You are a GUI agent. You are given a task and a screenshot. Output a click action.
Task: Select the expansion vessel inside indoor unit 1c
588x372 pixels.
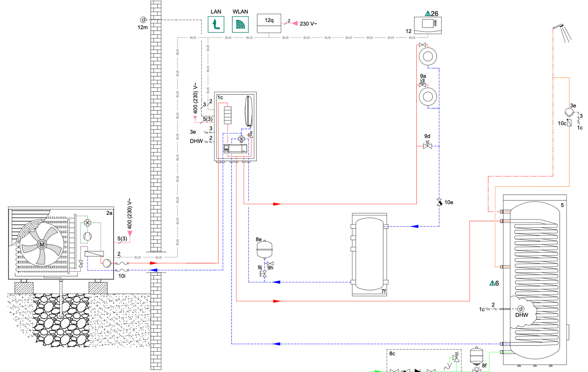tap(249, 111)
